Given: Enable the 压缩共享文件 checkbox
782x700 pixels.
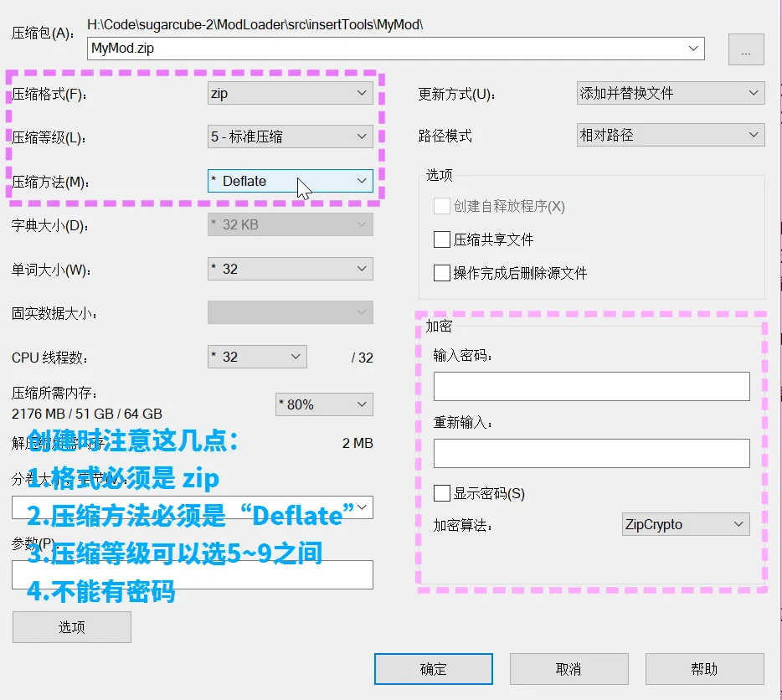Looking at the screenshot, I should click(442, 240).
